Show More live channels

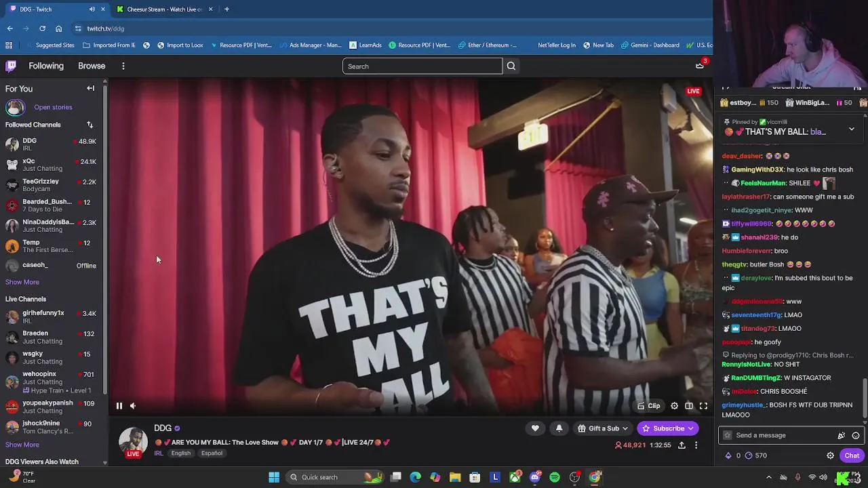point(22,445)
